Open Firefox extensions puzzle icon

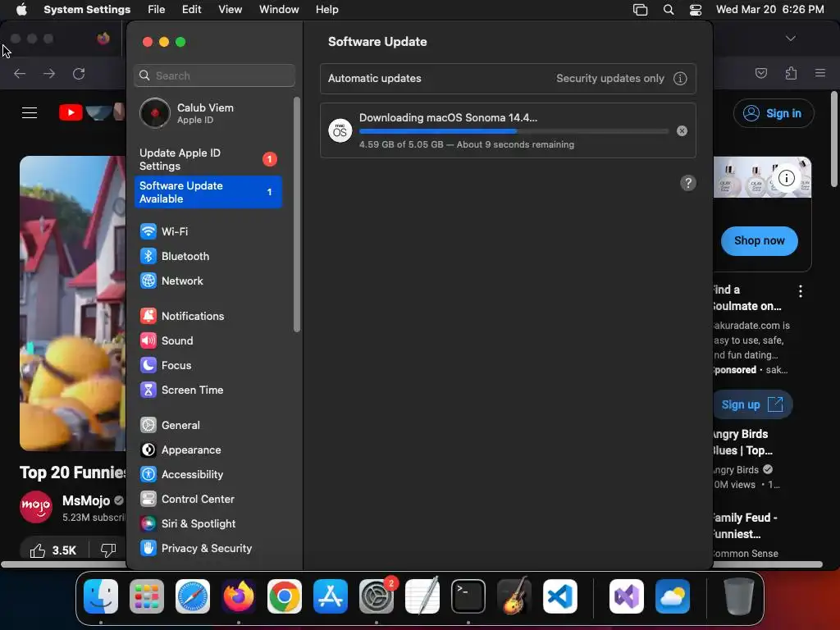click(791, 73)
